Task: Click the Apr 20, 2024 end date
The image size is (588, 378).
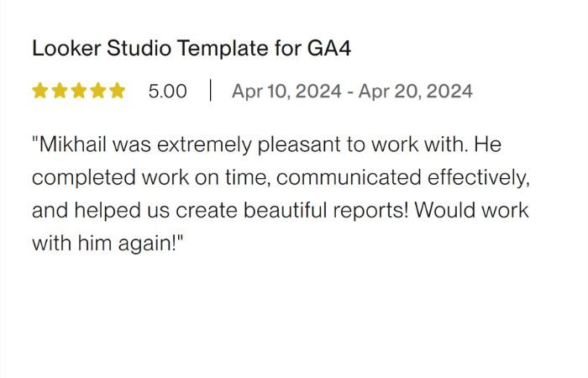Action: pyautogui.click(x=416, y=91)
